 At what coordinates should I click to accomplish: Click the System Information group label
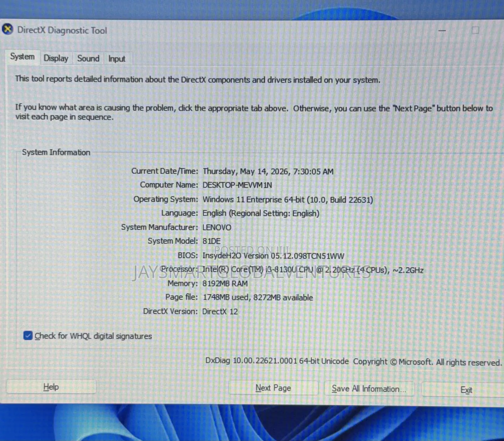coord(56,152)
